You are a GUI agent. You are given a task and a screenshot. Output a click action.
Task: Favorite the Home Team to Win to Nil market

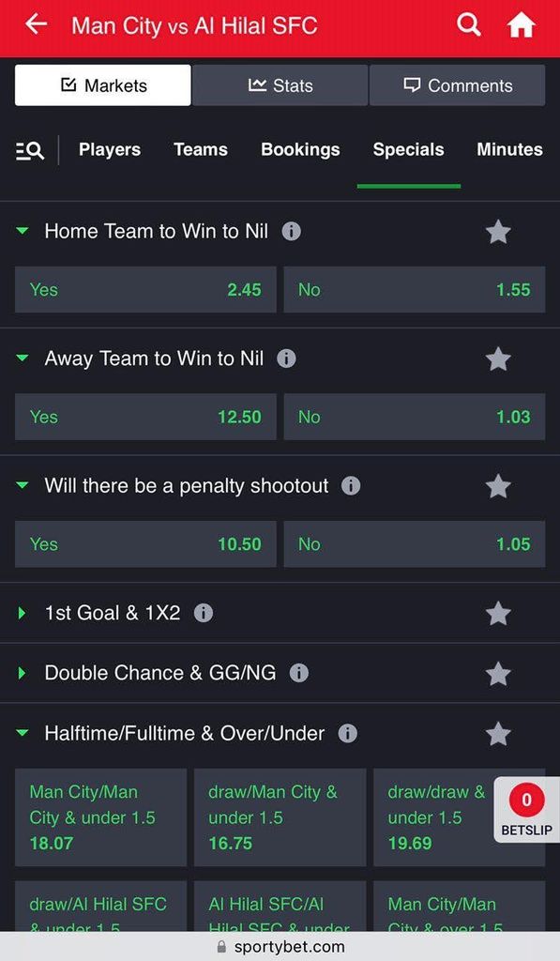(x=498, y=231)
